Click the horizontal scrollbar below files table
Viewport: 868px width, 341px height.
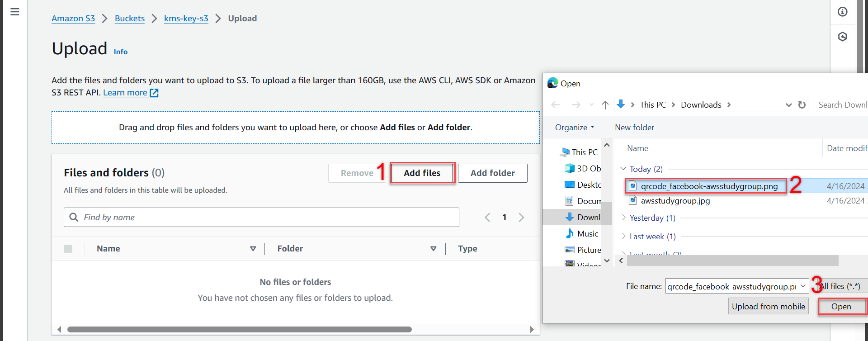pos(240,330)
